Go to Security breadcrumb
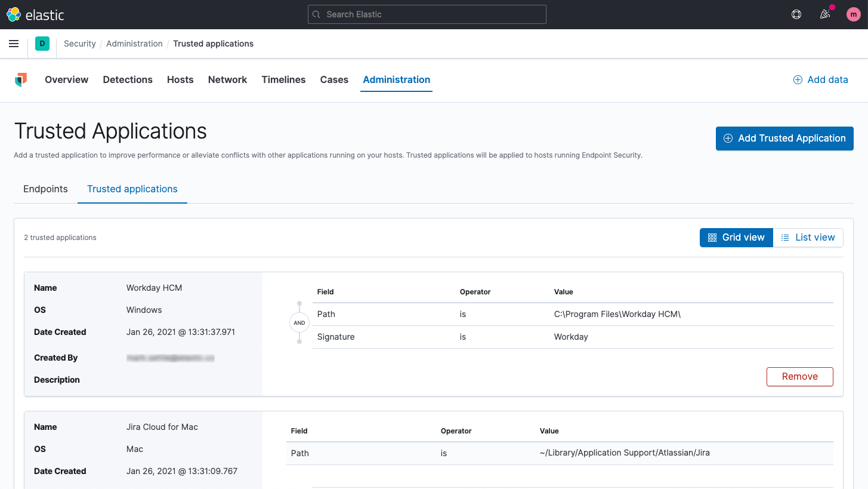This screenshot has height=489, width=868. click(80, 44)
